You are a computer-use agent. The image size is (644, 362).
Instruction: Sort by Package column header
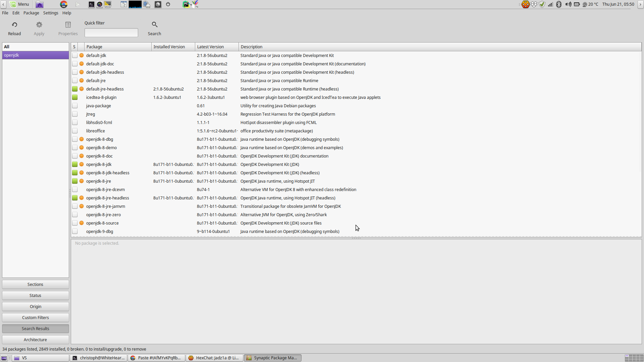coord(118,47)
